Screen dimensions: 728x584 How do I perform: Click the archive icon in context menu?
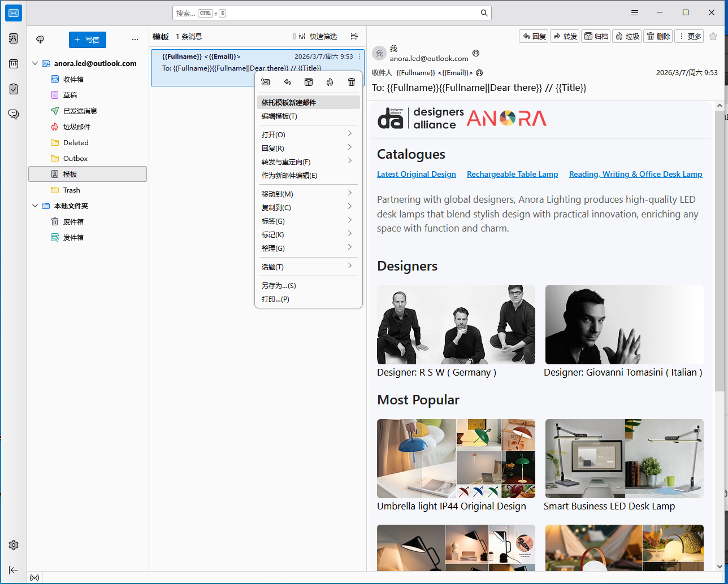[x=309, y=82]
